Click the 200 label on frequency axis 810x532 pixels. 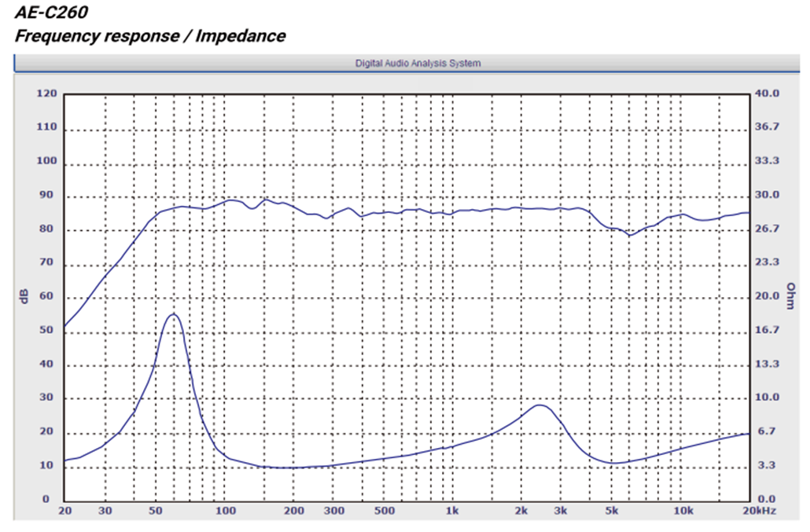click(293, 512)
